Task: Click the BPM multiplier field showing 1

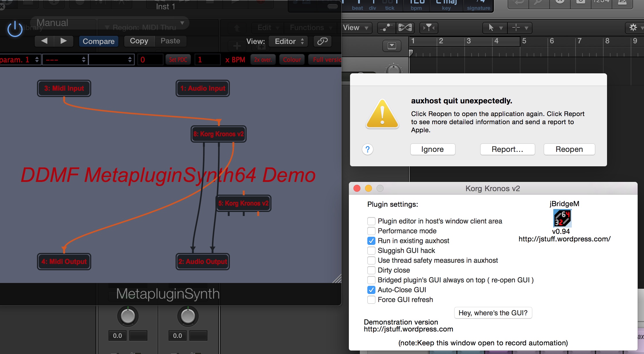Action: point(207,60)
